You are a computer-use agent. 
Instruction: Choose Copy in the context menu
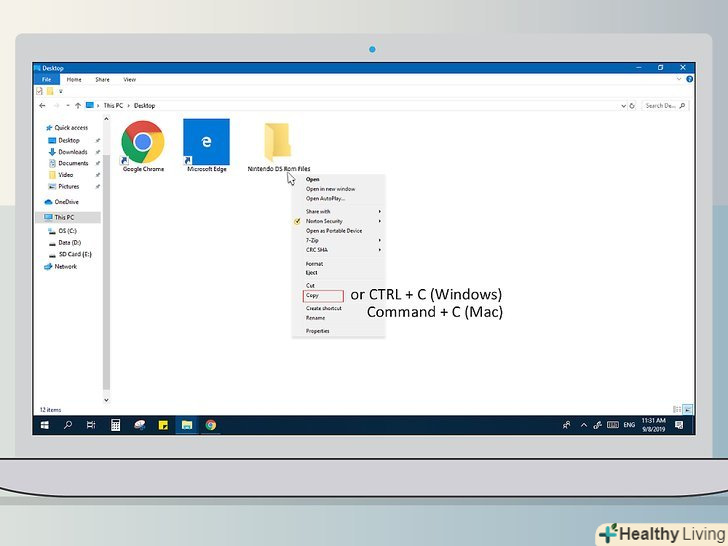pos(323,296)
